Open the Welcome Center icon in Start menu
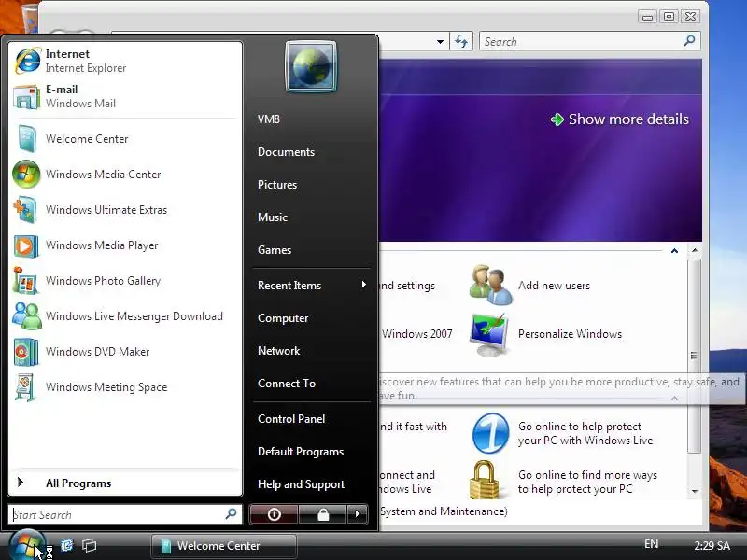747x560 pixels. click(26, 139)
